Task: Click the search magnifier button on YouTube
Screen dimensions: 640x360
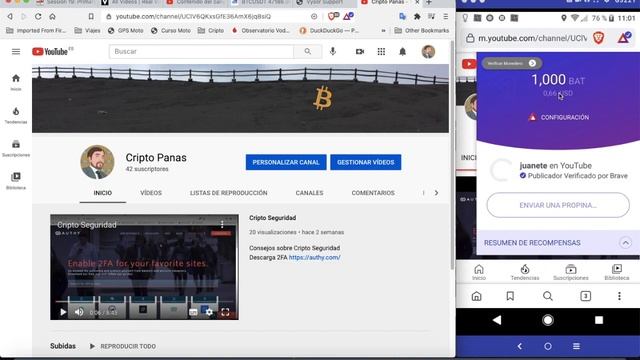Action: click(x=307, y=51)
